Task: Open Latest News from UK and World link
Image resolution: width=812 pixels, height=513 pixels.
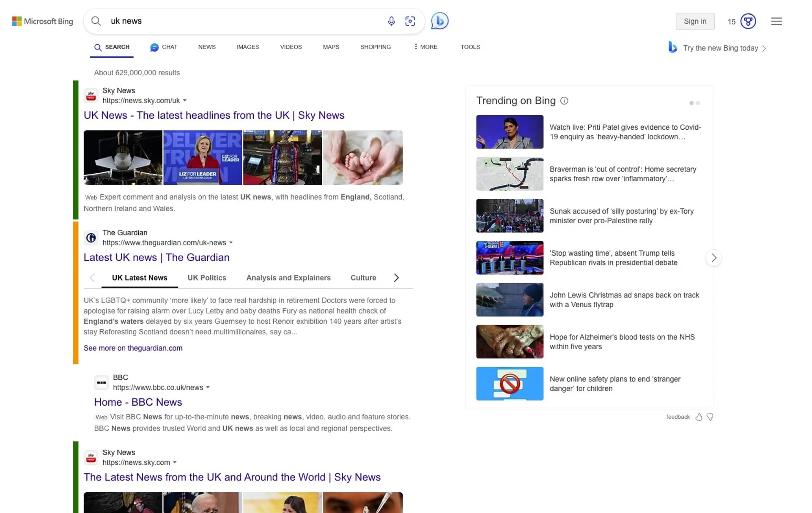Action: coord(232,477)
